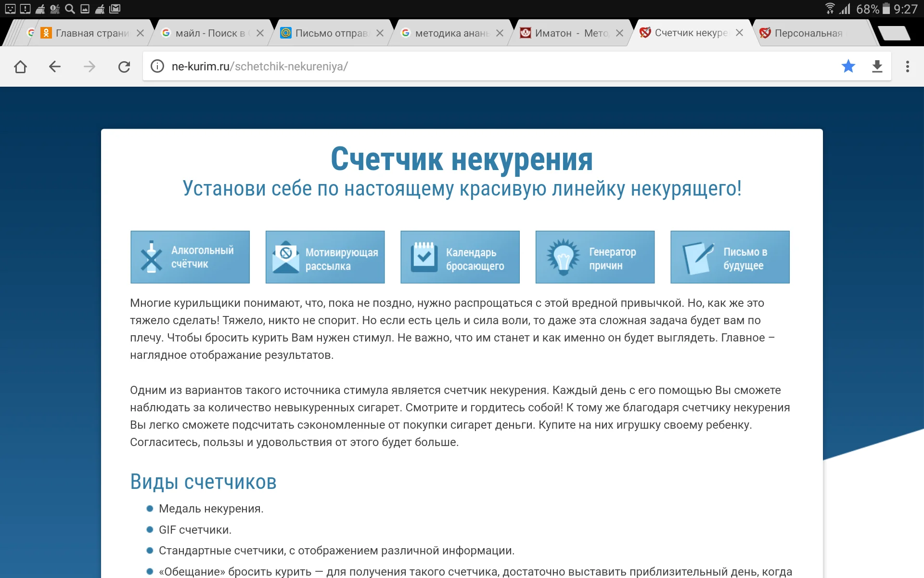
Task: Reload the page with the refresh icon
Action: (124, 66)
